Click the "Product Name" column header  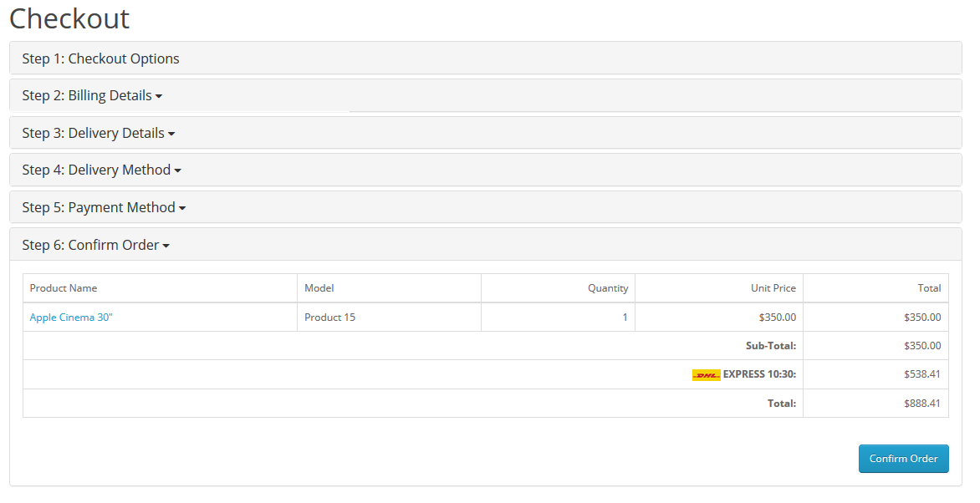click(63, 288)
